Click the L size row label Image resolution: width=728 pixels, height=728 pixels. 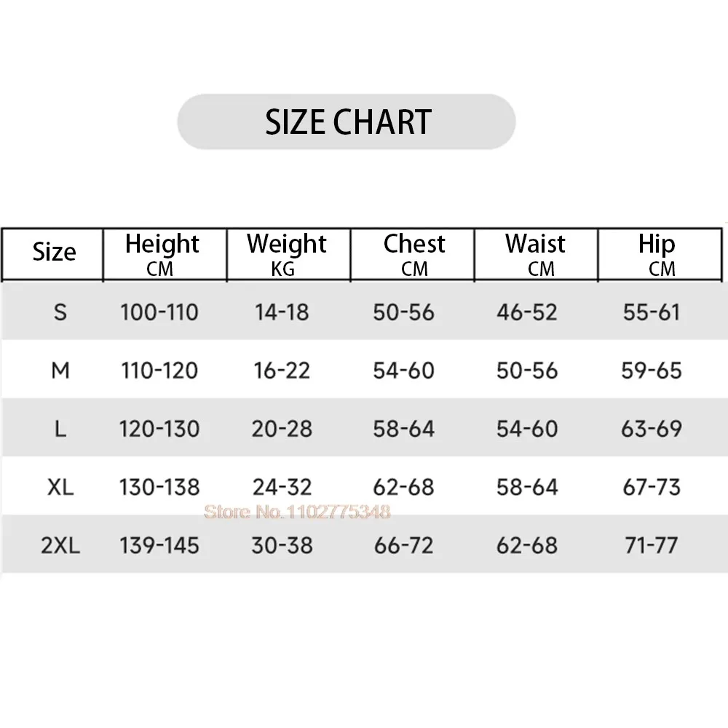coord(60,429)
